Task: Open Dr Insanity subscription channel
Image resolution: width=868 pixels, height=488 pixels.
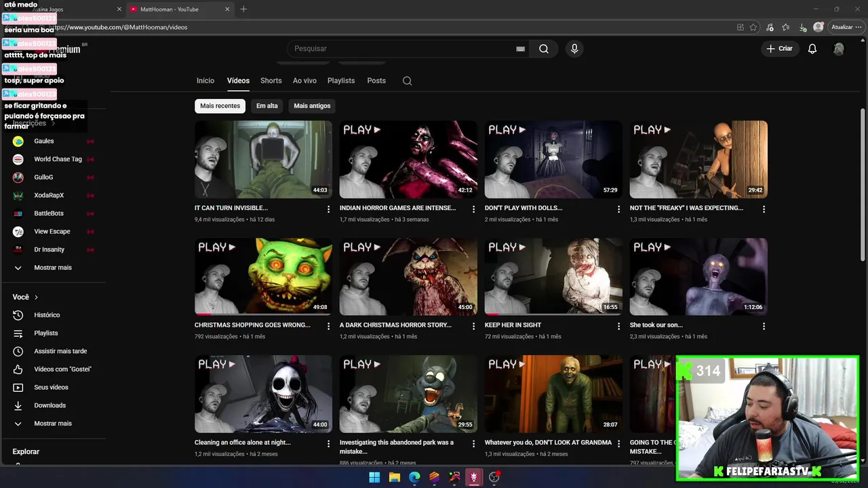Action: click(53, 249)
